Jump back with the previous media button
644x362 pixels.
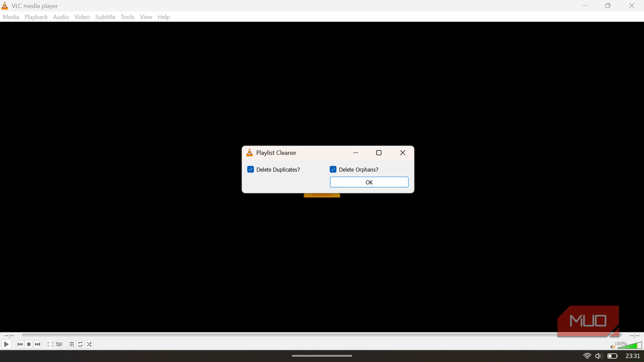pos(20,344)
